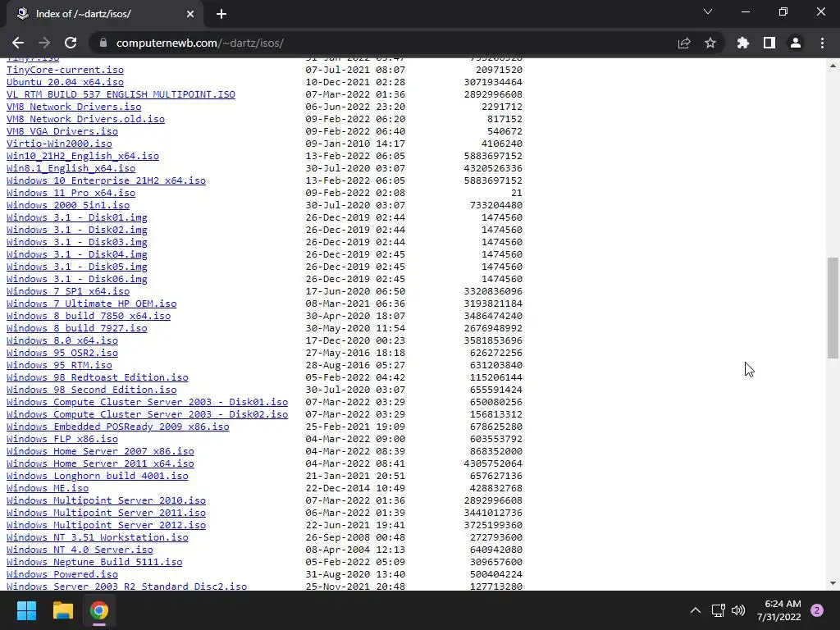The image size is (840, 630).
Task: Click the Windows_ME.iso link
Action: point(48,489)
